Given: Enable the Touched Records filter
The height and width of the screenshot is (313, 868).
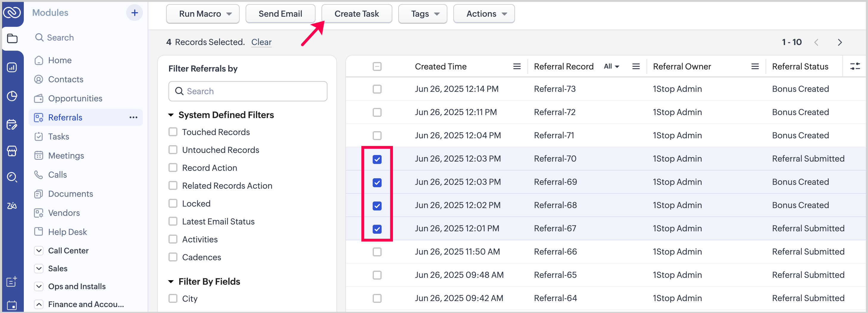Looking at the screenshot, I should click(173, 132).
